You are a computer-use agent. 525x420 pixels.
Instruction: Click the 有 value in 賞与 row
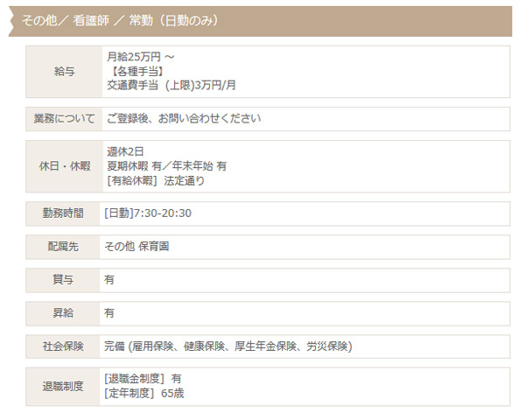[x=109, y=280]
